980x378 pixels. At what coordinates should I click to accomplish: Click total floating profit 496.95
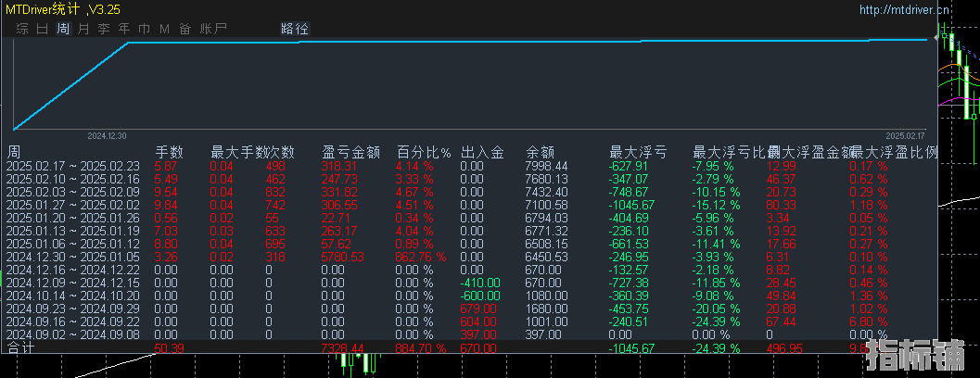[784, 347]
